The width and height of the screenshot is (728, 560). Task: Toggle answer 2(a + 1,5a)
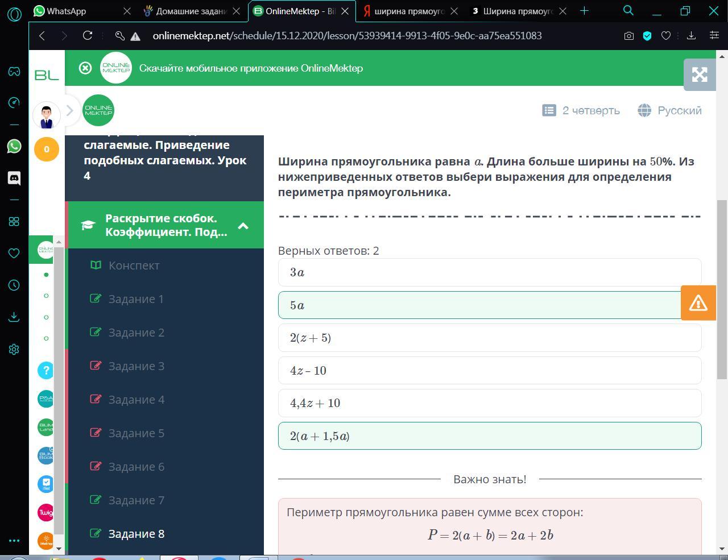(x=489, y=436)
